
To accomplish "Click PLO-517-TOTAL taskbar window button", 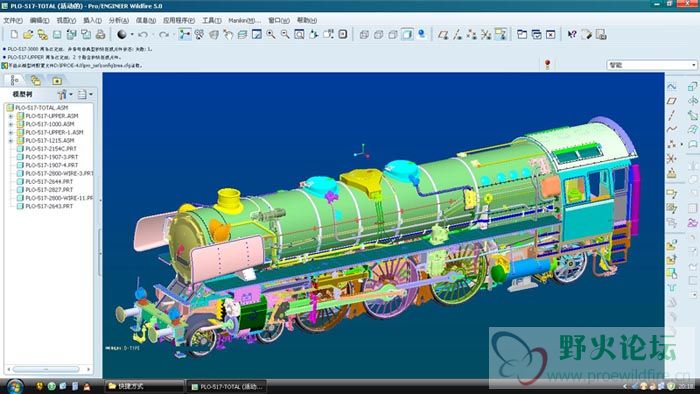I will click(x=228, y=386).
